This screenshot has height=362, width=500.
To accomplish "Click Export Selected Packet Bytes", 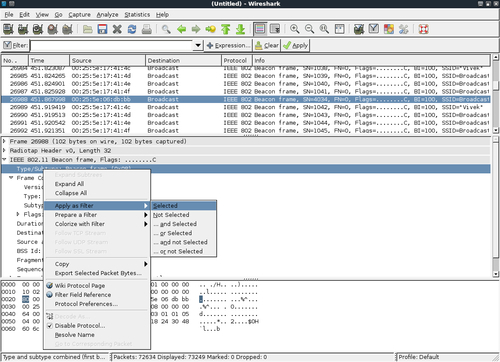I will tap(97, 273).
